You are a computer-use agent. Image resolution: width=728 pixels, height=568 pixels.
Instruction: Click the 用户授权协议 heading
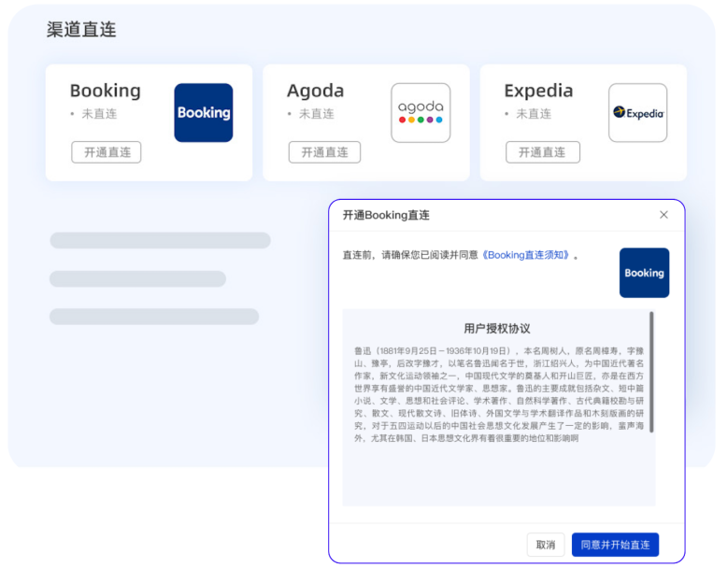tap(497, 329)
